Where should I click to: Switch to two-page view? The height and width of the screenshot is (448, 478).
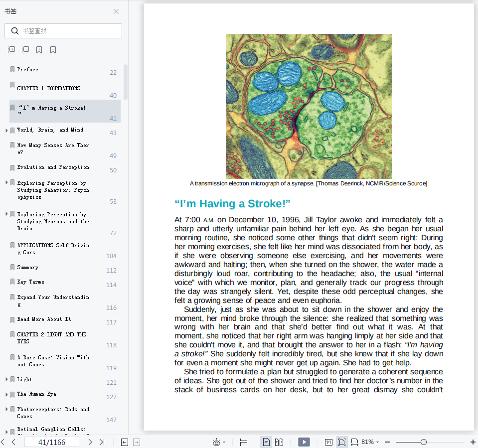[x=279, y=442]
